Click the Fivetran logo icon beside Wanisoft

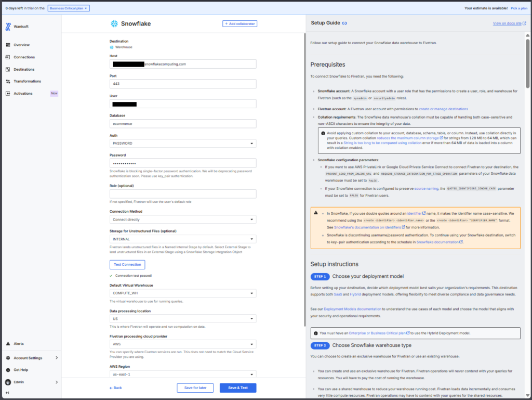point(8,27)
